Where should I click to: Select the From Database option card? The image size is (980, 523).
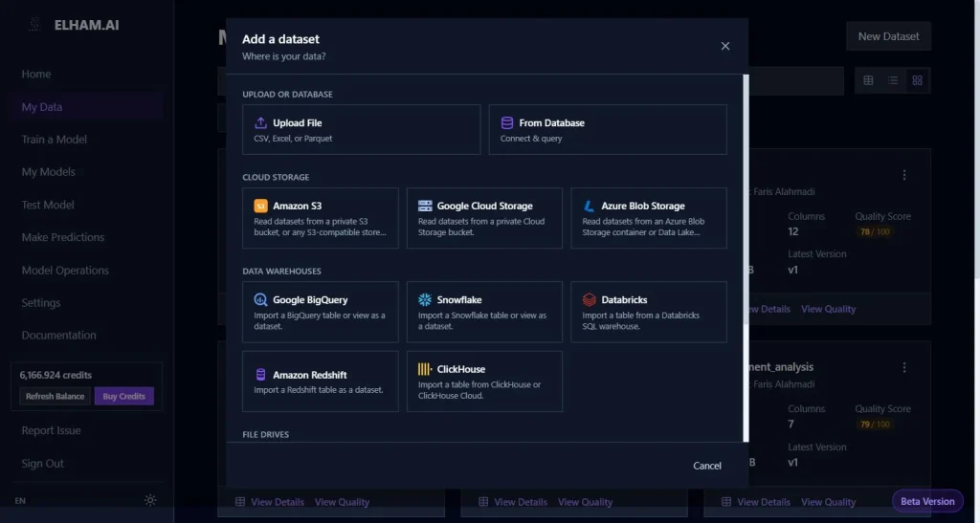[x=608, y=129]
